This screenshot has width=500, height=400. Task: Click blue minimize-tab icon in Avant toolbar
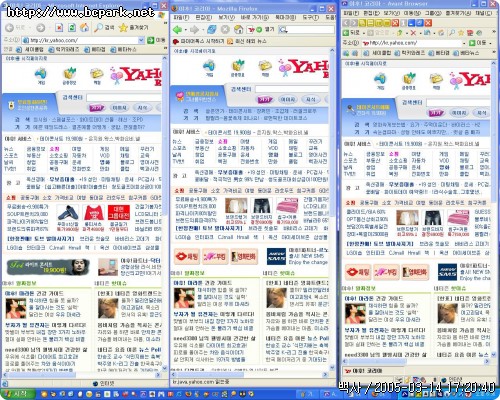coord(411,23)
